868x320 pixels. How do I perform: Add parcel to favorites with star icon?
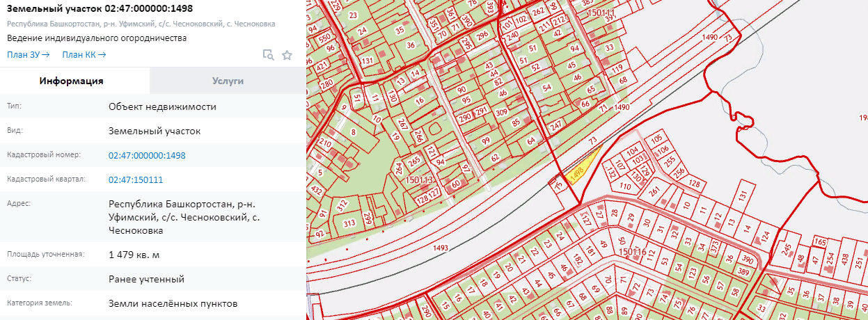click(287, 55)
